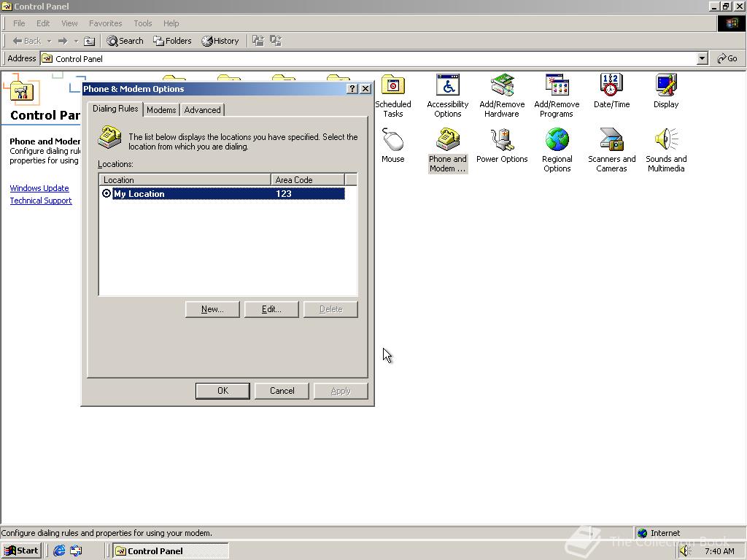747x560 pixels.
Task: Open the Address bar dropdown arrow
Action: [x=702, y=58]
